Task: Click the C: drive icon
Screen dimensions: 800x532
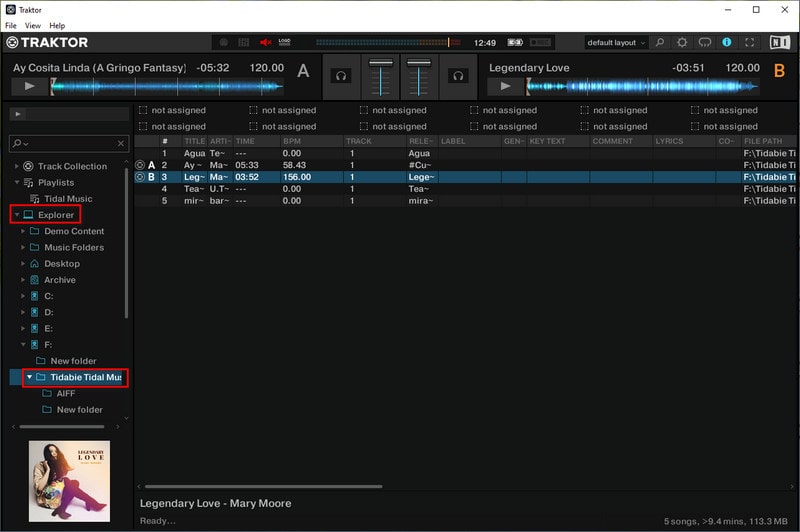Action: [34, 296]
